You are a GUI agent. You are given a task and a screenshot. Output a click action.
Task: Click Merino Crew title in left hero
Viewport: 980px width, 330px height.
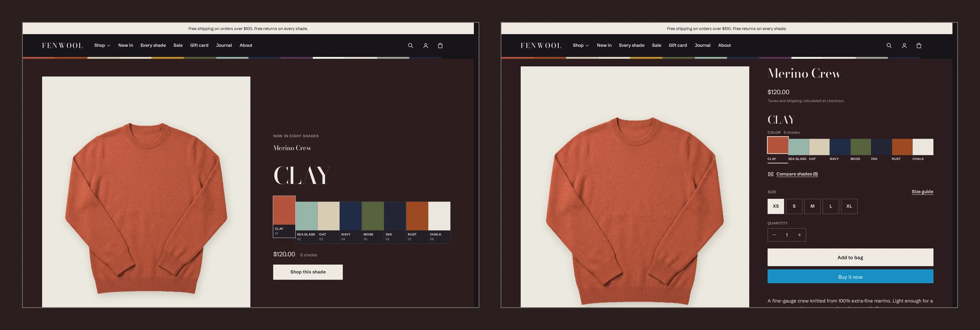pyautogui.click(x=292, y=148)
